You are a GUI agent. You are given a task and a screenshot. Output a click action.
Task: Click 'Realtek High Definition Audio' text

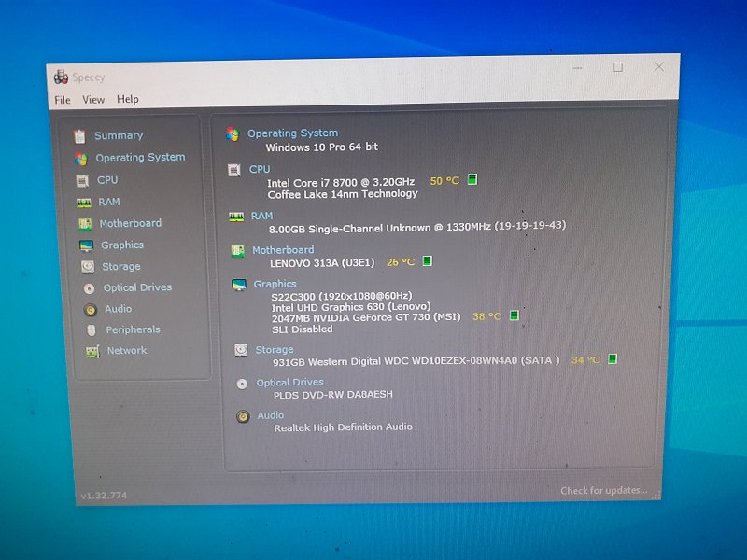[x=343, y=427]
